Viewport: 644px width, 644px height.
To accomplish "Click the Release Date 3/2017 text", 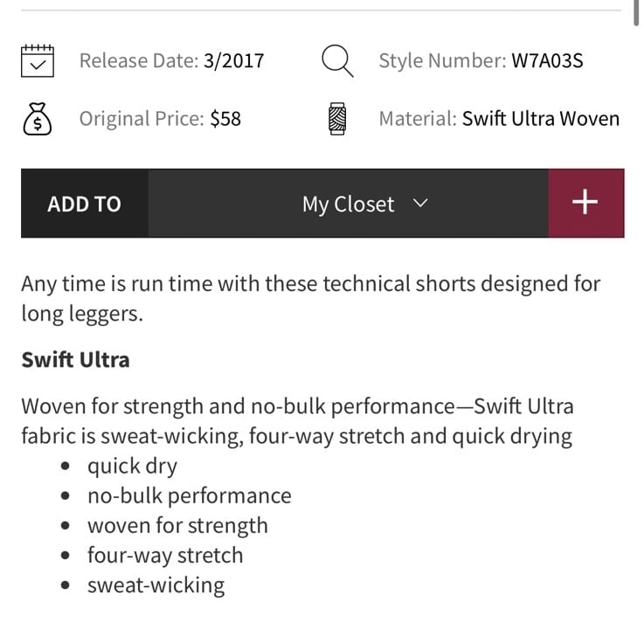I will [171, 61].
